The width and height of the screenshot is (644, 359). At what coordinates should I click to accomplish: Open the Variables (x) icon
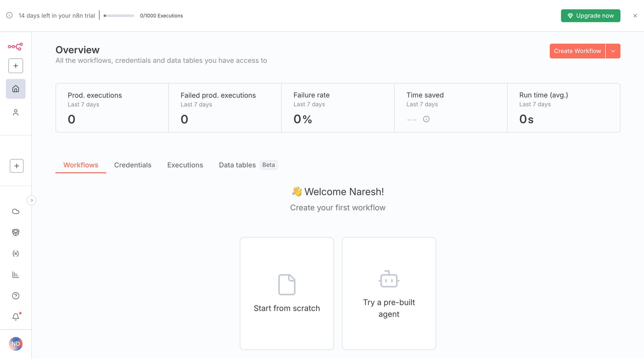point(16,253)
